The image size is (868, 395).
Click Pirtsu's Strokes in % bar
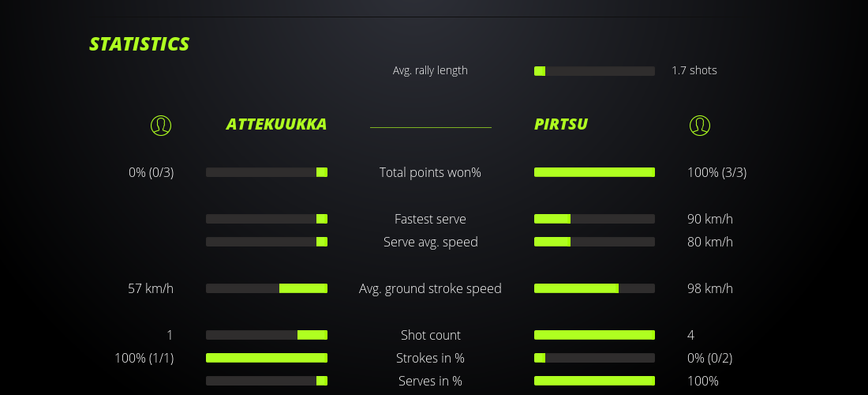tap(594, 358)
